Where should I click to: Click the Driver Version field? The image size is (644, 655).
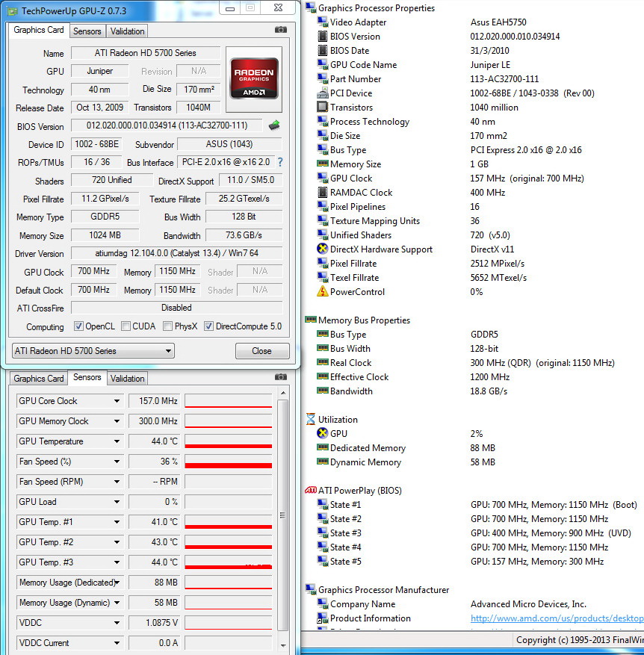click(177, 253)
